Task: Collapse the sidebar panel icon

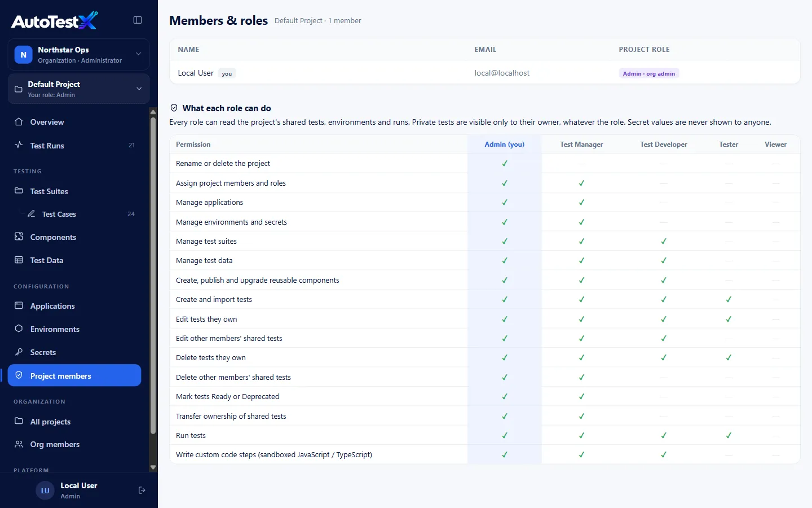Action: tap(138, 20)
